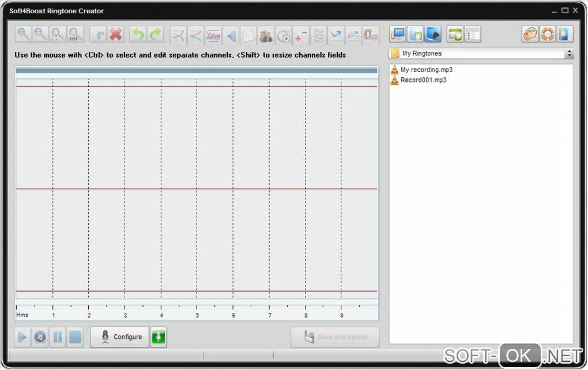Image resolution: width=588 pixels, height=370 pixels.
Task: Zoom to selection with dashed-box magnifier
Action: coord(58,35)
